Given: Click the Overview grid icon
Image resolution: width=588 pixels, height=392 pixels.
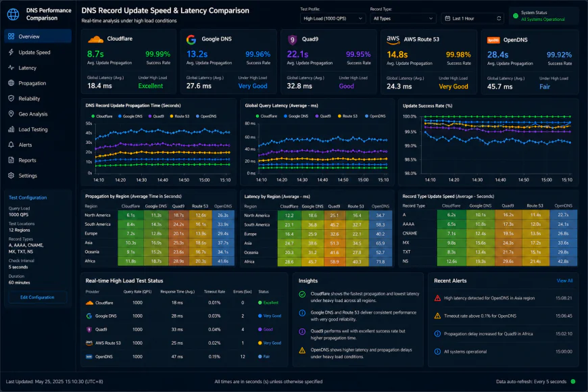Looking at the screenshot, I should 11,36.
